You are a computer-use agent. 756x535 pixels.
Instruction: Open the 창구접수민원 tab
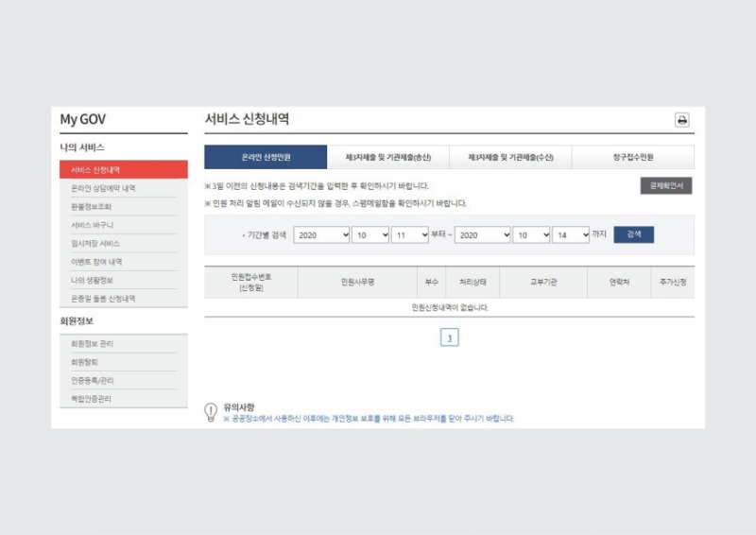[x=632, y=157]
